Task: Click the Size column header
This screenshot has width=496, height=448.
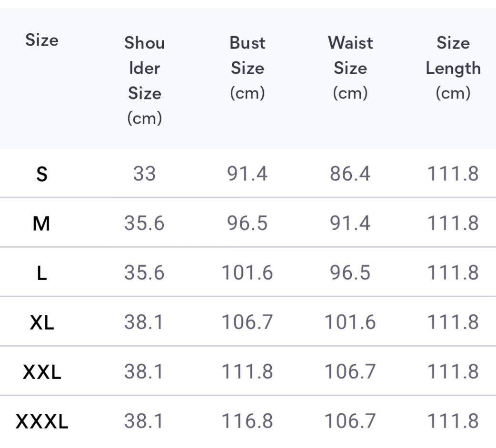Action: tap(42, 40)
